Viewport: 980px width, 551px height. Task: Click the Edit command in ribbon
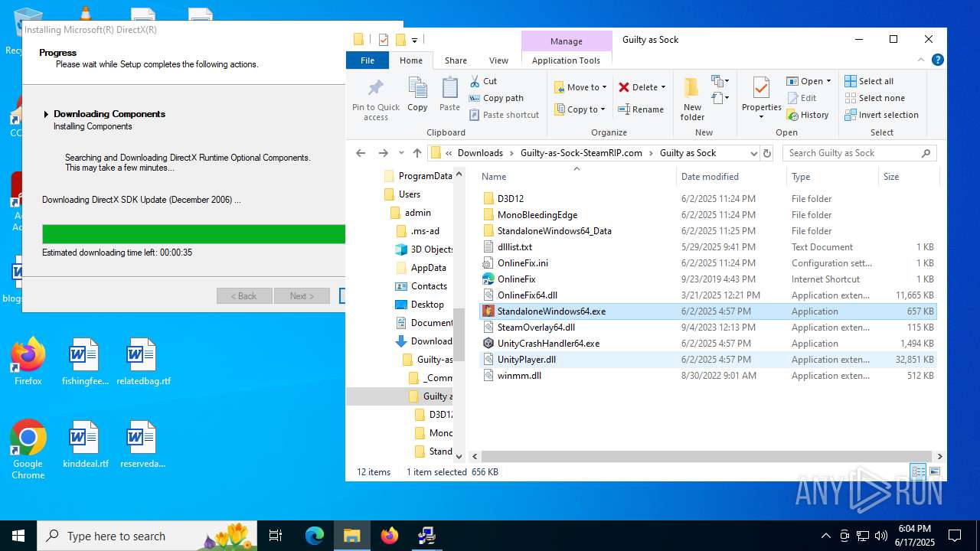[801, 98]
